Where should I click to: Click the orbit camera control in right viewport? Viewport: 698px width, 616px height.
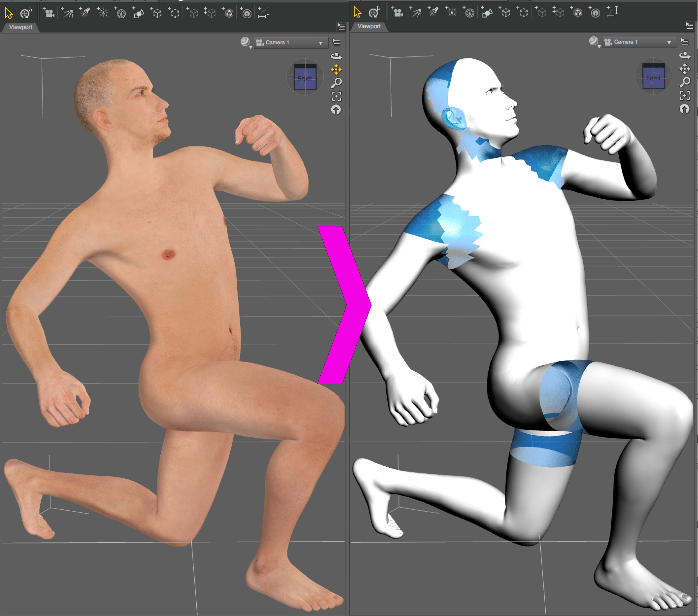tap(684, 55)
